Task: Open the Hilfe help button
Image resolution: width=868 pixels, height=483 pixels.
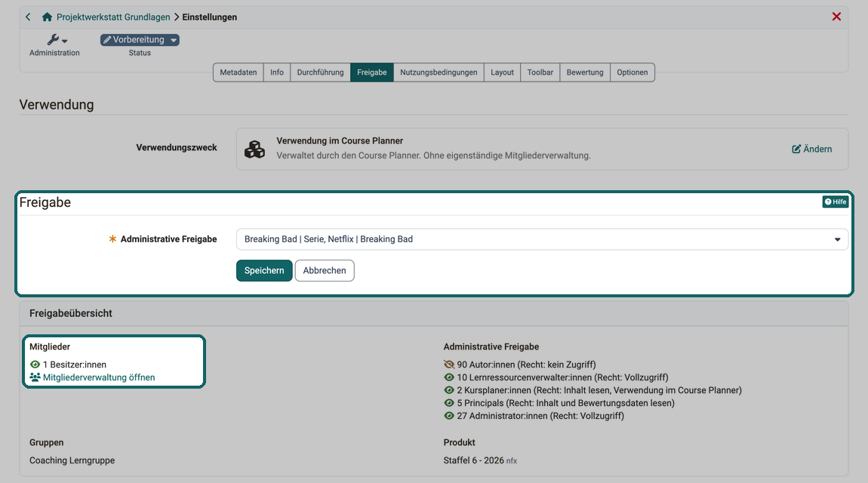Action: tap(836, 202)
